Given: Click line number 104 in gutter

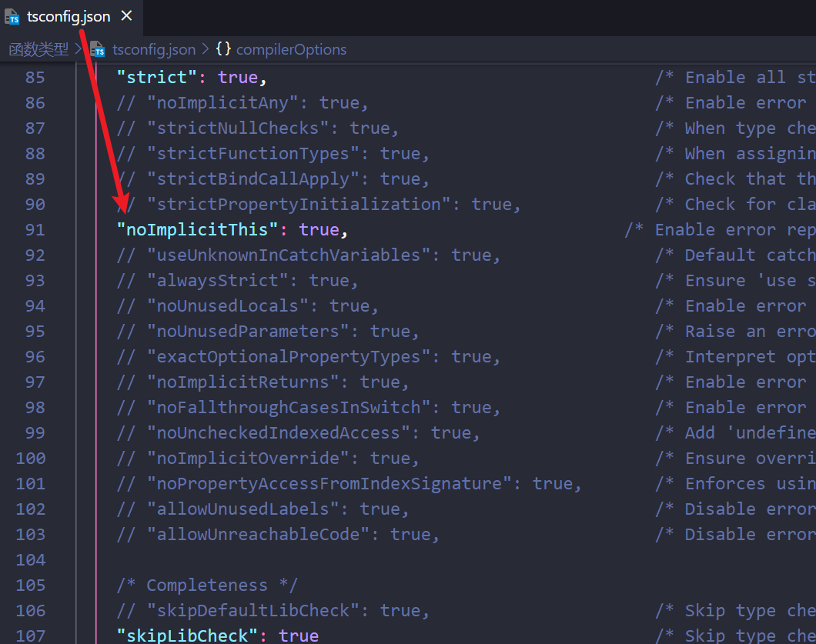Looking at the screenshot, I should [31, 560].
